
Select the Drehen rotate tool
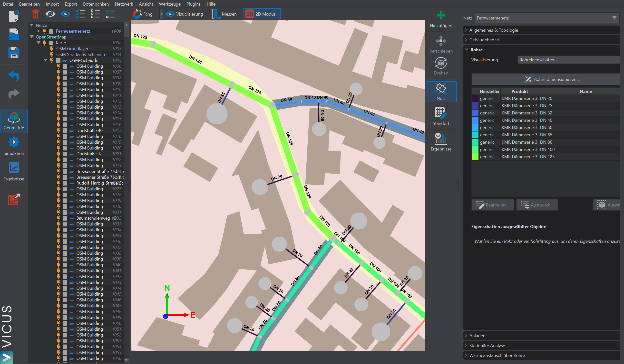[x=440, y=64]
